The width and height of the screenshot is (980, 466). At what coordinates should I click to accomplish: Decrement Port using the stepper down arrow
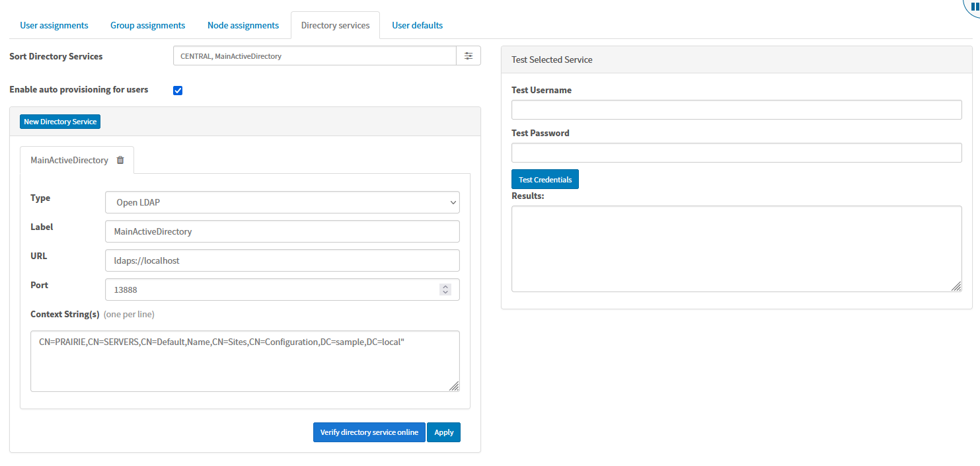445,292
